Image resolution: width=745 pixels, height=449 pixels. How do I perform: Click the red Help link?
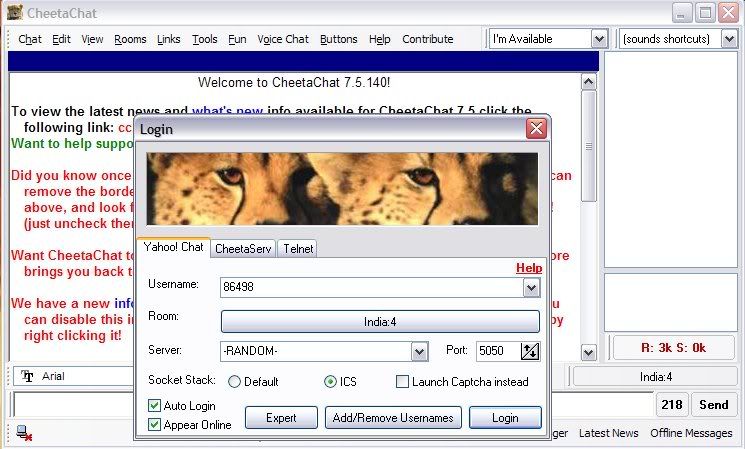tap(529, 268)
